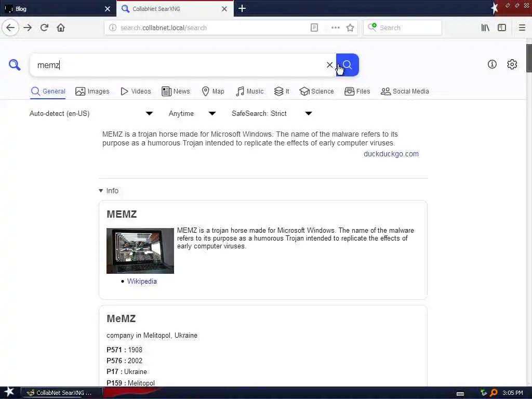Screen dimensions: 532x399
Task: Click the 'P571 : 1908' row
Action: click(x=124, y=350)
